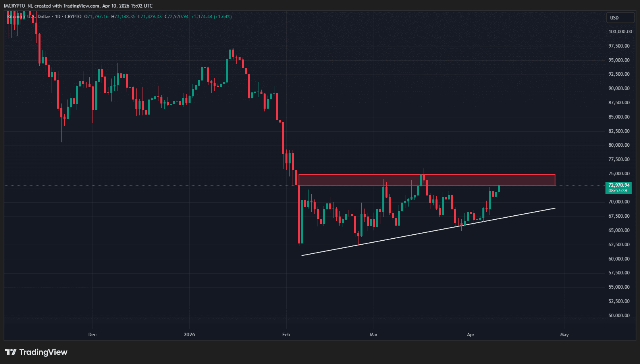This screenshot has width=640, height=364.
Task: Click the IMCRYPTO_NL created with TradingView.com header
Action: click(x=78, y=6)
